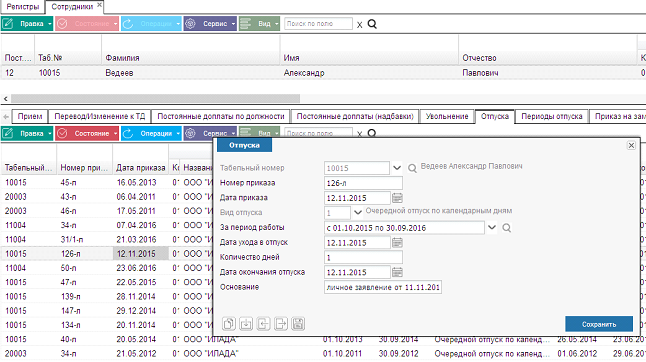Screen dimensions: 646x362
Task: Switch to Прием tab
Action: [x=30, y=117]
